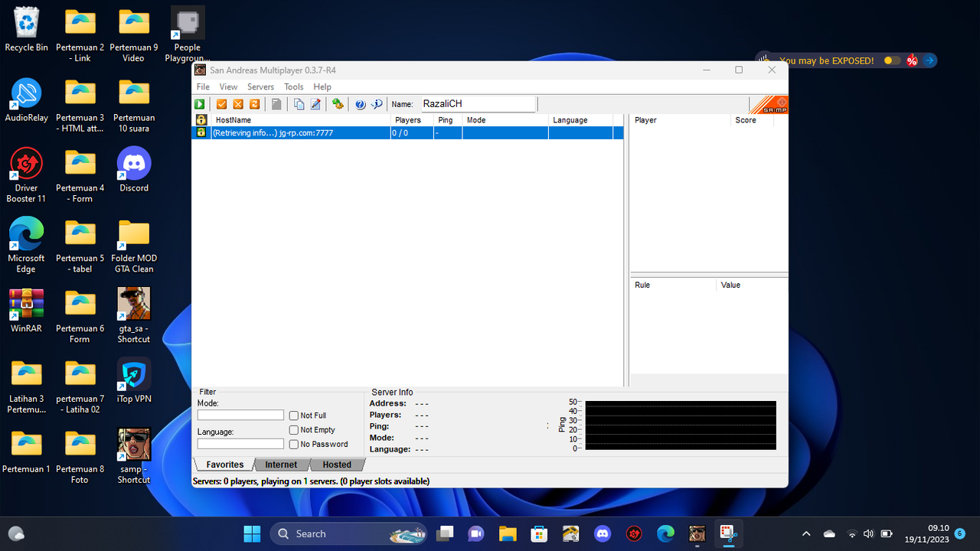Open the View menu
Screen dimensions: 980x551
(228, 87)
